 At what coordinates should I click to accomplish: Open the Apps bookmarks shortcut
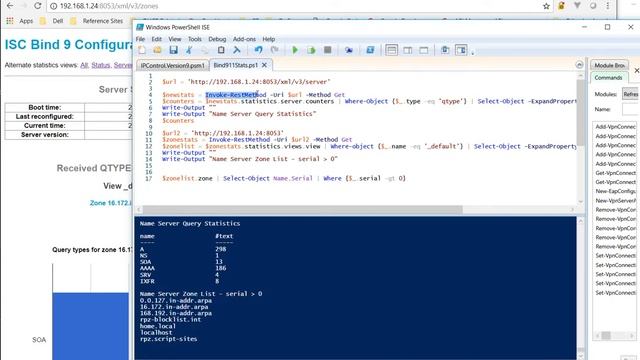point(19,21)
